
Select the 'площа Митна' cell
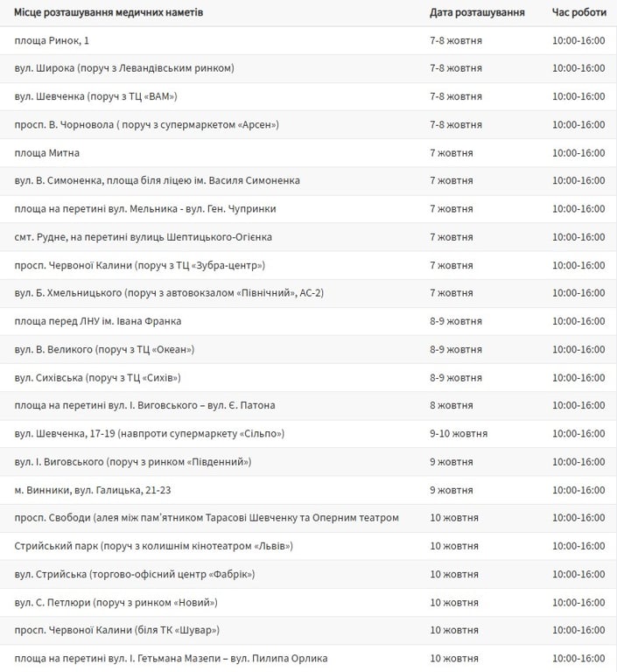47,153
